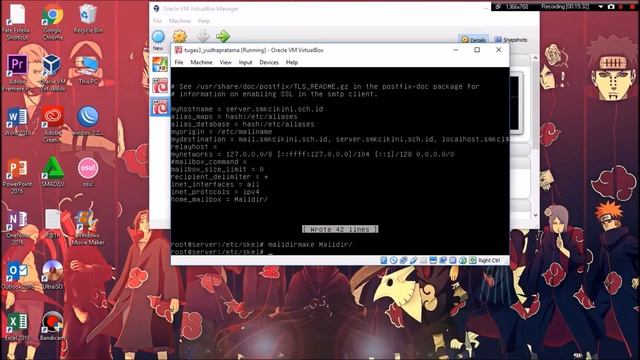Viewport: 640px width, 360px height.
Task: Click the network adapters status icon
Action: point(403,260)
